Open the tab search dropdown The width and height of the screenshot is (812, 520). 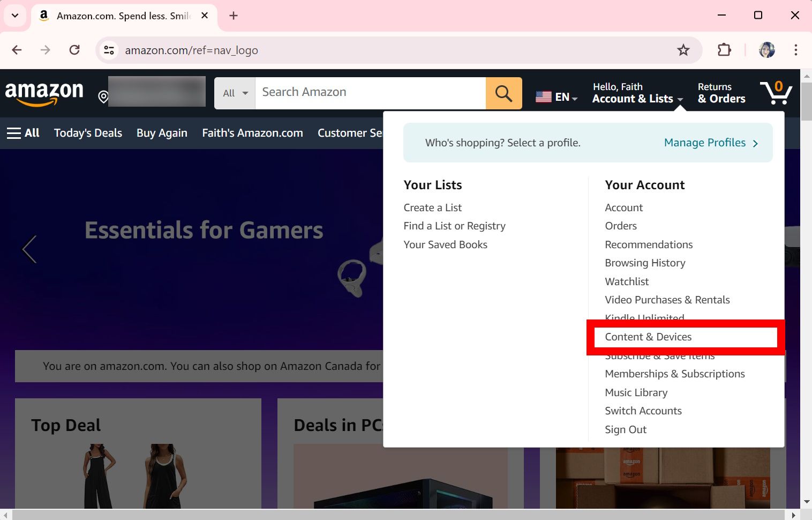(x=14, y=16)
